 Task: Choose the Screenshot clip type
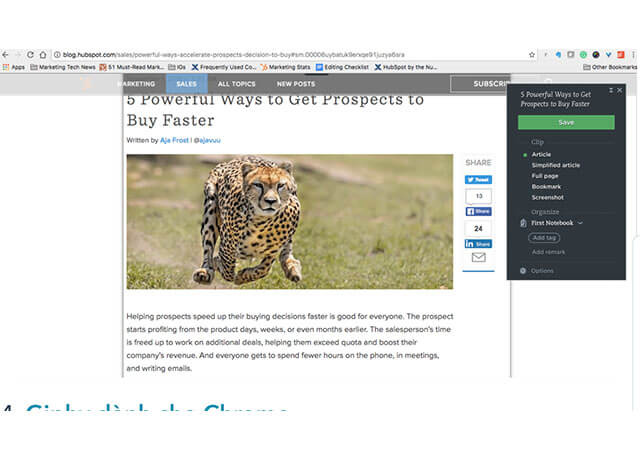pyautogui.click(x=548, y=198)
